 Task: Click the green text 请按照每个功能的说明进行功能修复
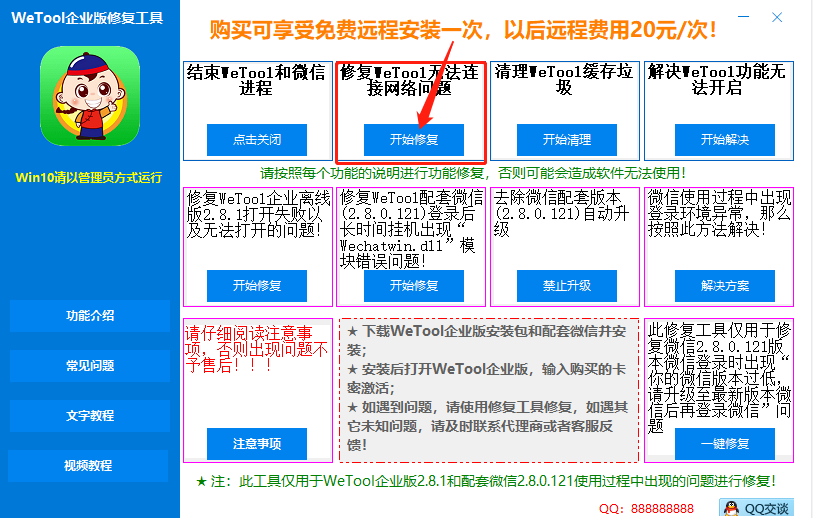(x=473, y=173)
